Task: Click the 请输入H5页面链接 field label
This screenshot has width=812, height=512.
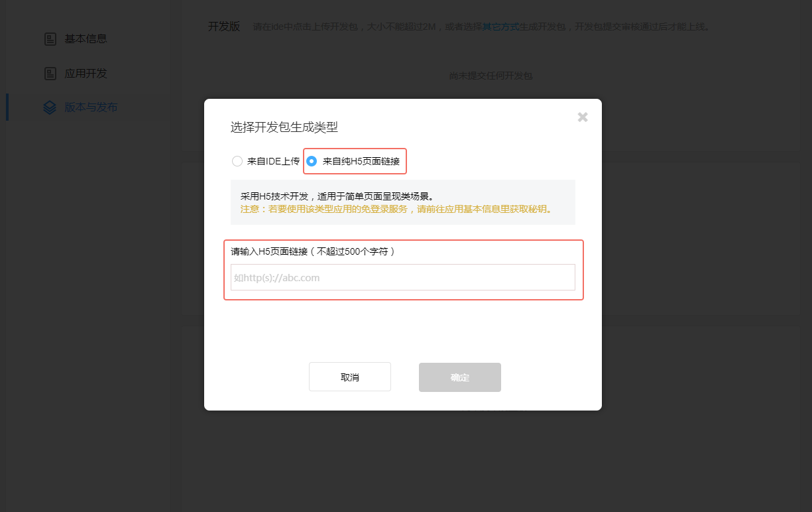Action: 312,252
